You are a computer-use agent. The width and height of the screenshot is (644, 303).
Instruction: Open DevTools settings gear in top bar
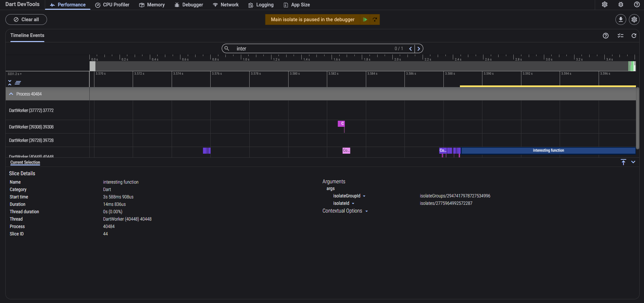[605, 4]
